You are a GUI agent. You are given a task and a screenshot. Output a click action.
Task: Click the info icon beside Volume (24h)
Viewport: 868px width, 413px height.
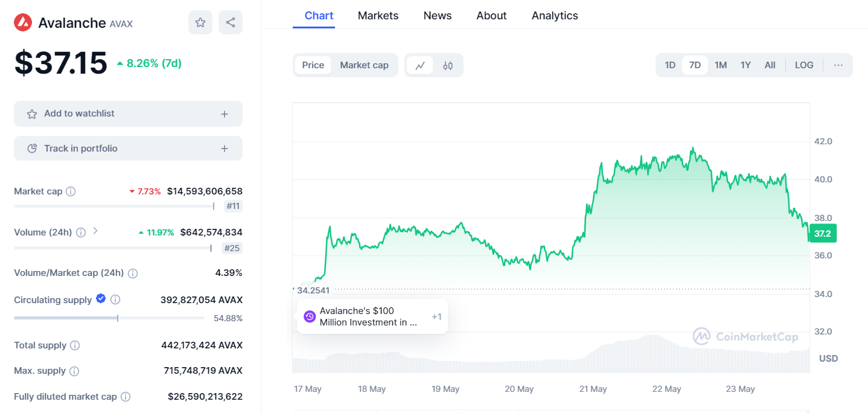(81, 232)
